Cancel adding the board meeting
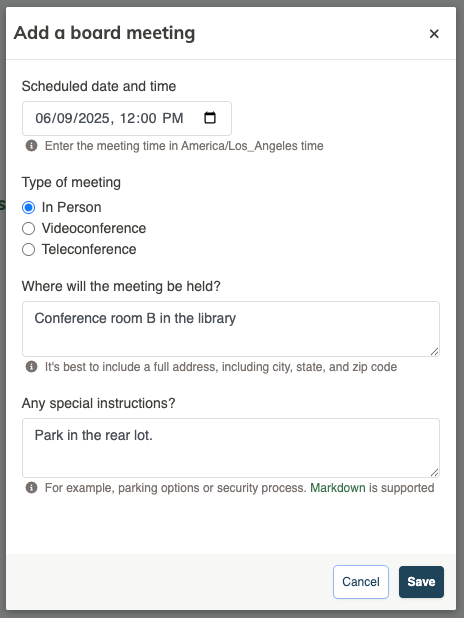 (361, 582)
